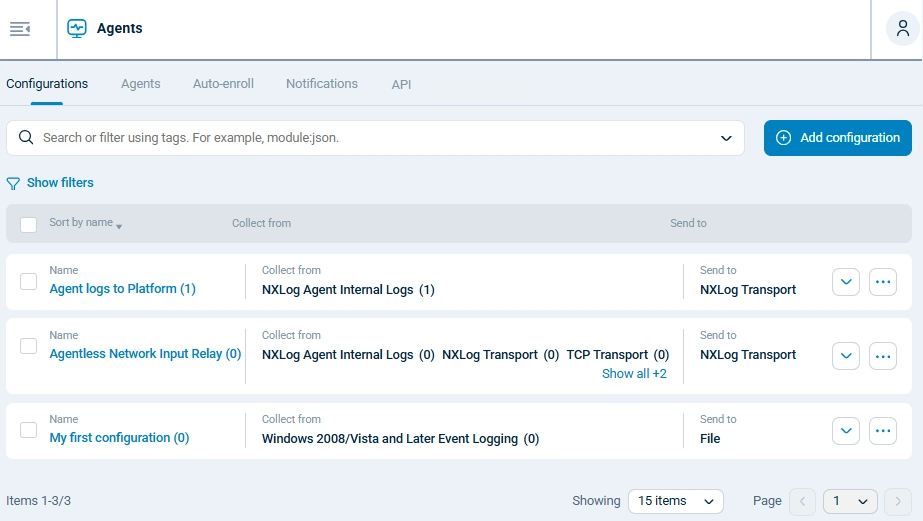Click the Agents monitor icon in header

[77, 29]
